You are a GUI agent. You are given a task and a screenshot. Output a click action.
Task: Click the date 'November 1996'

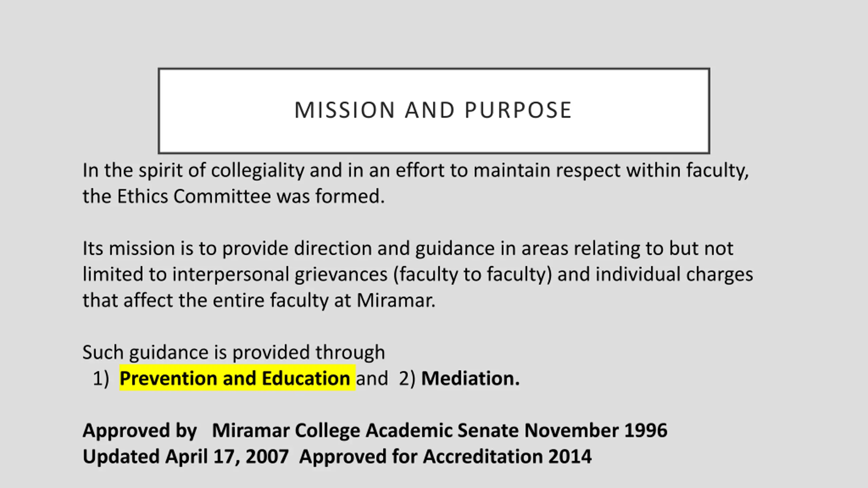click(596, 430)
